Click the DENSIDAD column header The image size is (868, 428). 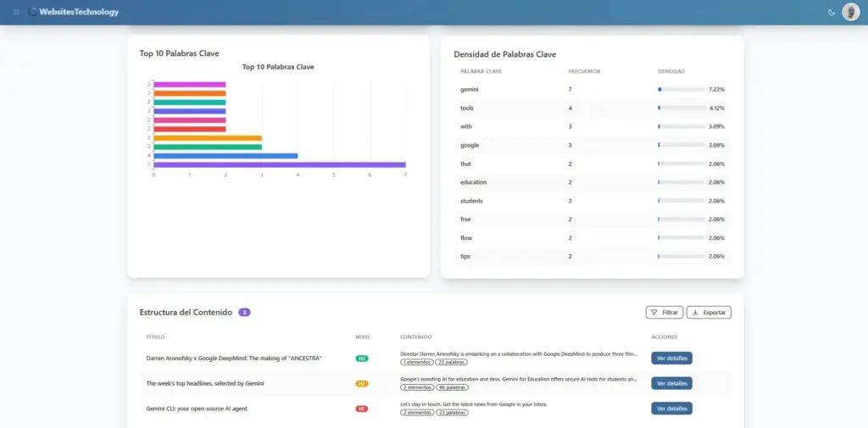coord(671,71)
